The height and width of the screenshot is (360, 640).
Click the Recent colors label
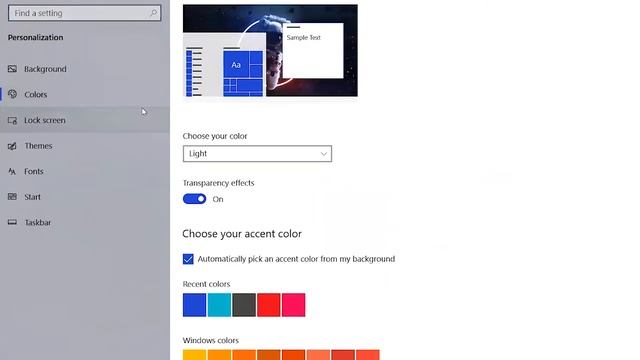[x=207, y=284]
